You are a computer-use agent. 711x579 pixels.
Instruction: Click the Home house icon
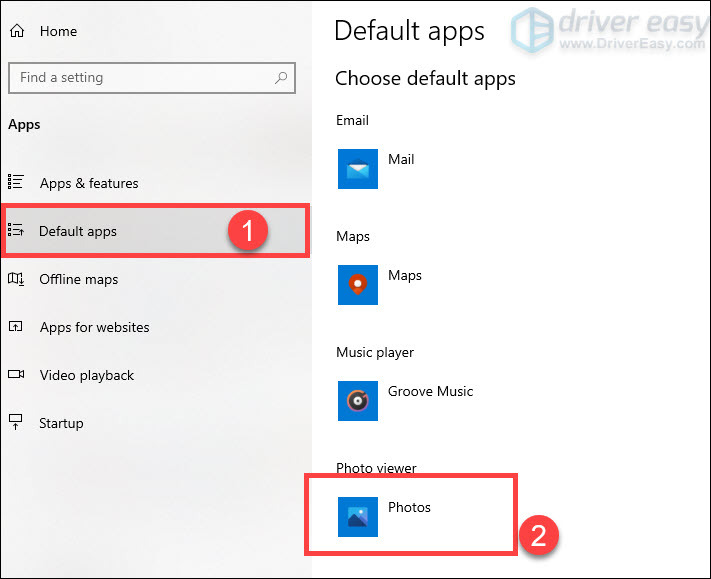(17, 31)
